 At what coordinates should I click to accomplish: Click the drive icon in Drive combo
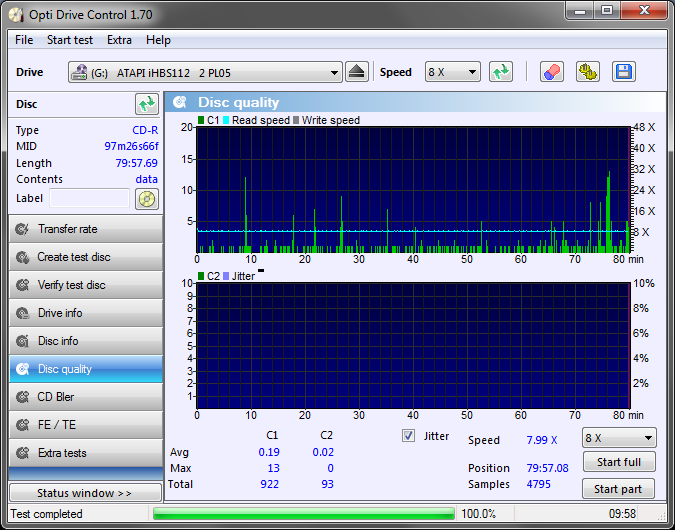79,72
